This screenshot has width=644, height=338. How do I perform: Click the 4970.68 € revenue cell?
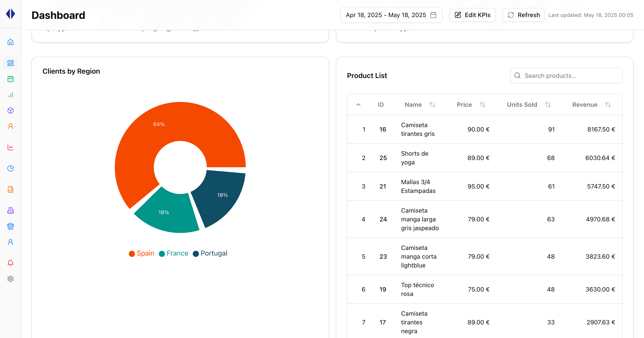click(x=600, y=219)
